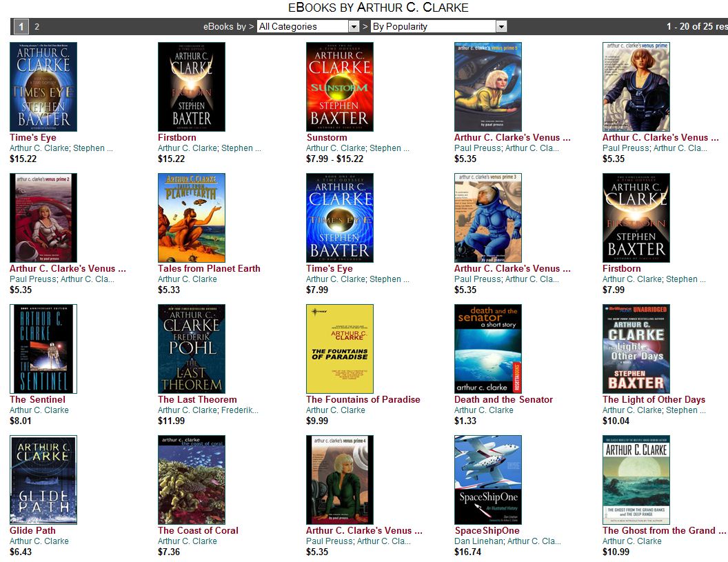The height and width of the screenshot is (562, 728).
Task: Open the Glide Path title link
Action: (x=32, y=530)
